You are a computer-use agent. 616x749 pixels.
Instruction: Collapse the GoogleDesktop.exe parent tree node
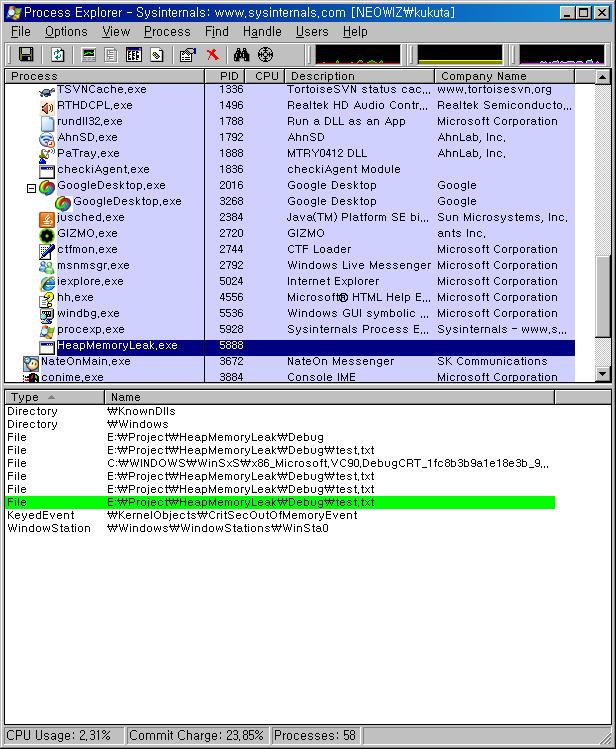32,188
